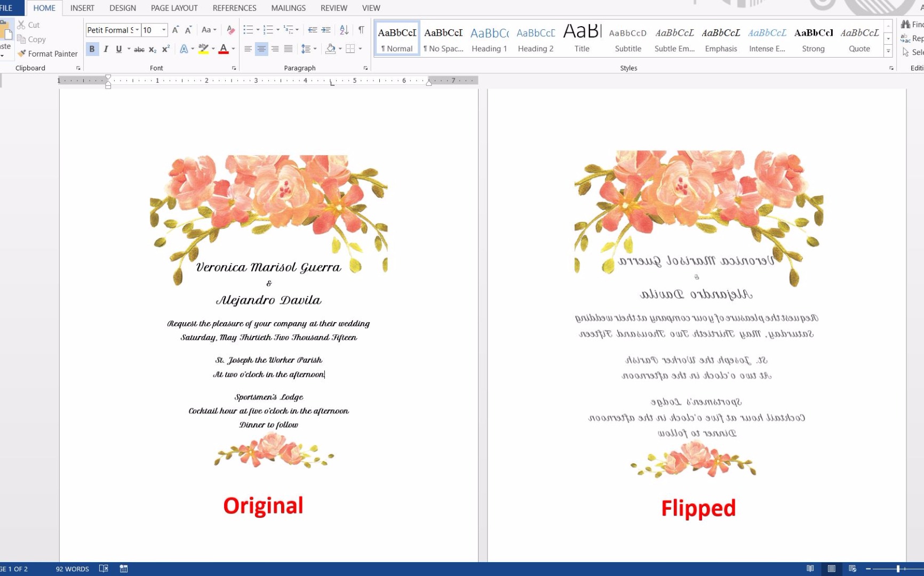Toggle Bold formatting
This screenshot has height=576, width=924.
(x=92, y=49)
